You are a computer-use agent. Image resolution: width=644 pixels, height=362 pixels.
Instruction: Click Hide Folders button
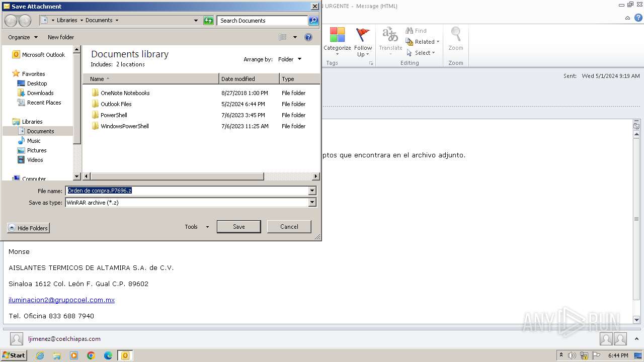[x=29, y=228]
